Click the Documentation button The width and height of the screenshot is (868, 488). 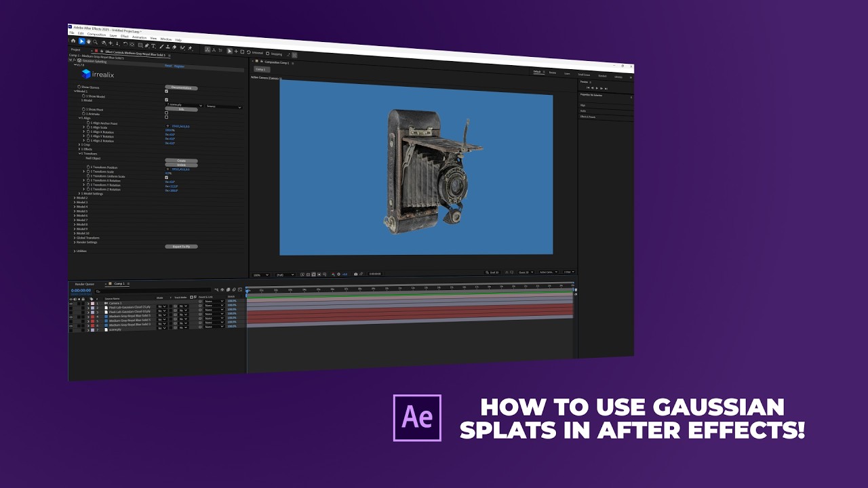(181, 87)
